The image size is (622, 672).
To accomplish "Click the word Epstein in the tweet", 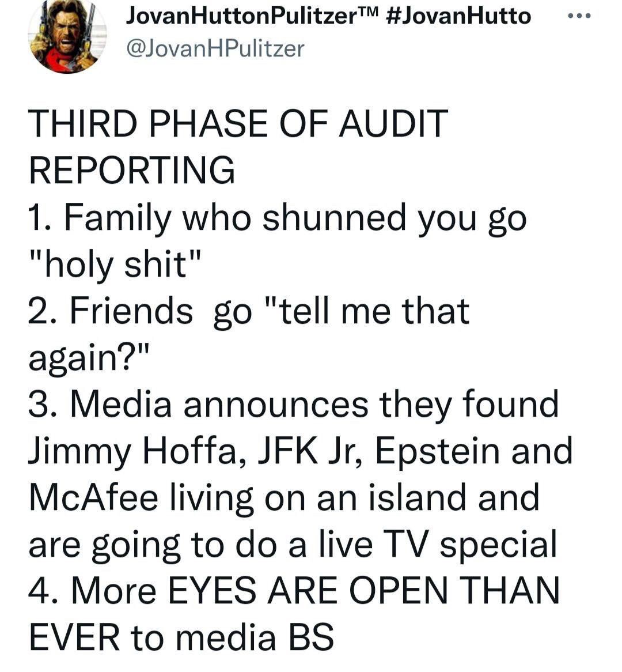I will [437, 452].
